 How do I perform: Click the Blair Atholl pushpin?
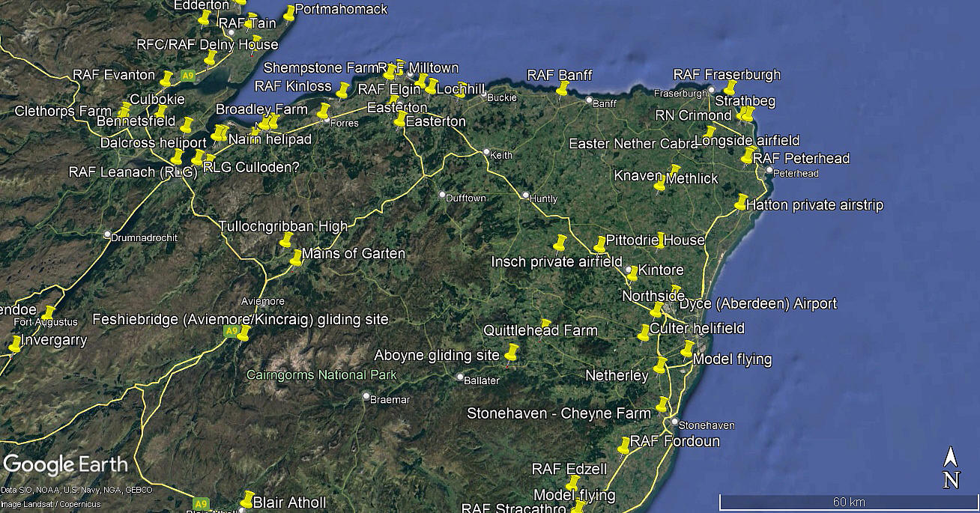coord(247,500)
